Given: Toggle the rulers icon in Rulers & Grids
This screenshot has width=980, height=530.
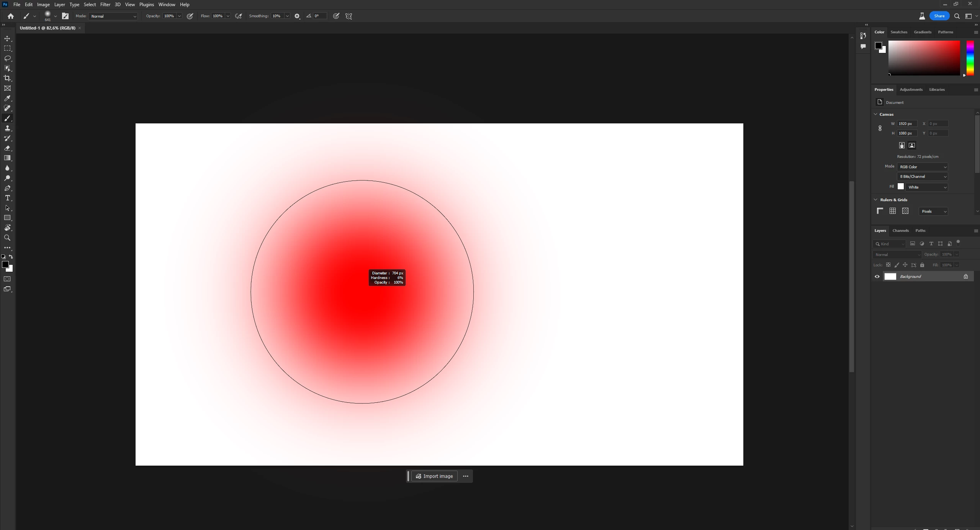Looking at the screenshot, I should coord(880,211).
